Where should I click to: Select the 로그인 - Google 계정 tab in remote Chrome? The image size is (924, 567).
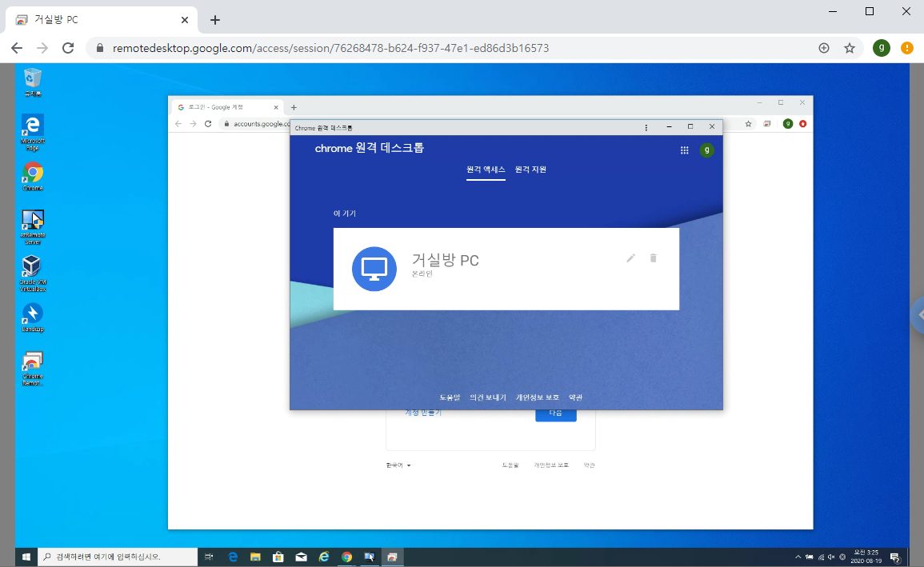pos(226,107)
